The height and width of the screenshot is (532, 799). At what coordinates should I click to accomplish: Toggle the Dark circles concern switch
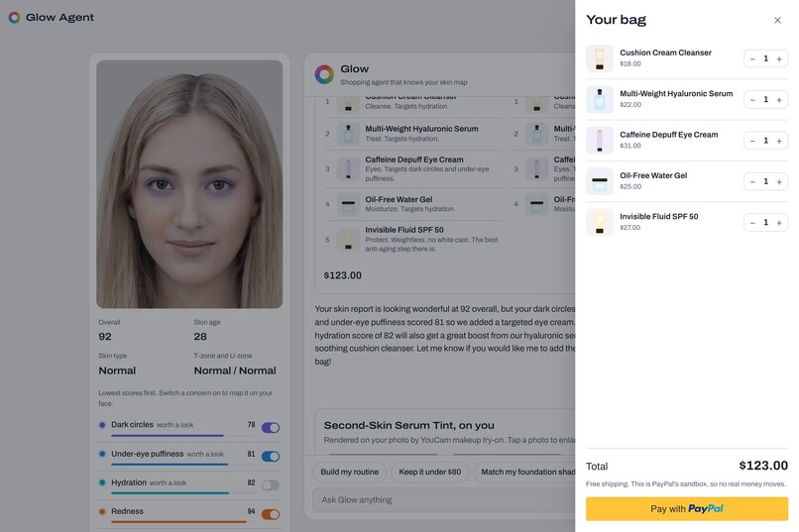pyautogui.click(x=271, y=428)
